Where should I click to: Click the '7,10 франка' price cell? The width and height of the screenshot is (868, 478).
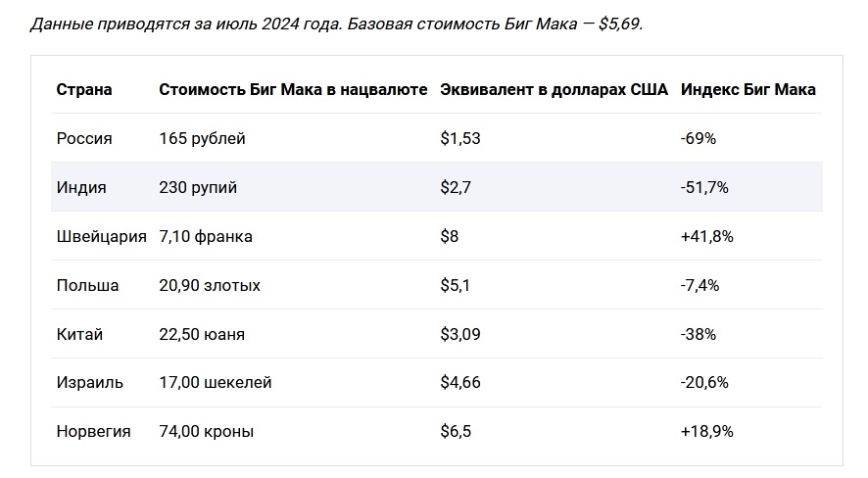[x=206, y=236]
